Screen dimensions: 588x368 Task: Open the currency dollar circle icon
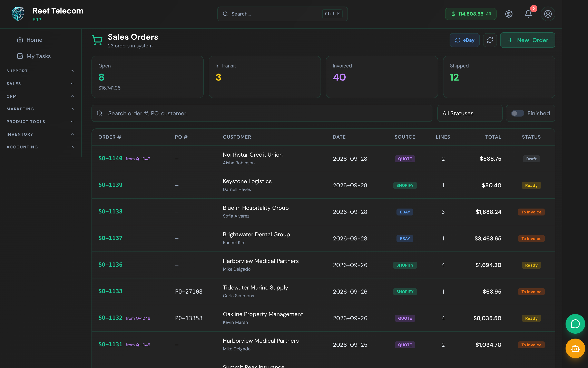pos(509,14)
